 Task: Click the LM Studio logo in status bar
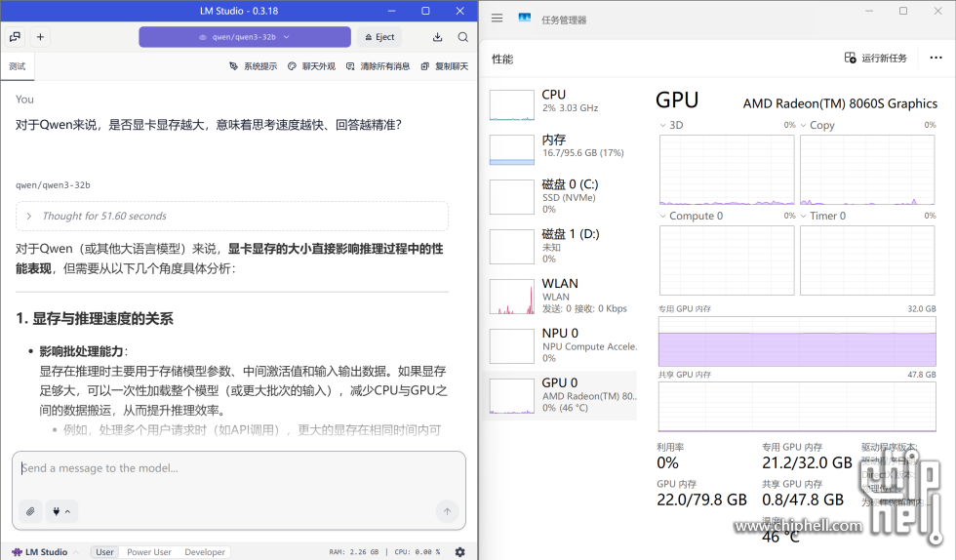(40, 552)
